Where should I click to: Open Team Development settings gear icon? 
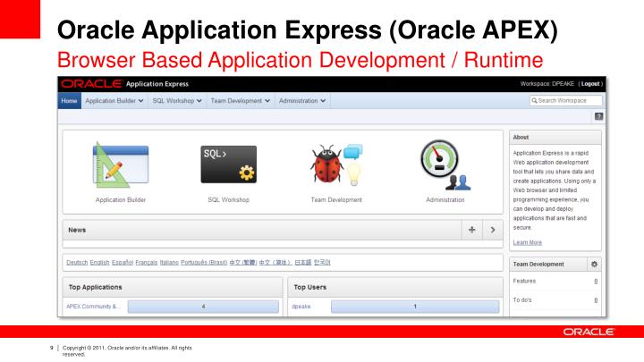click(x=594, y=265)
